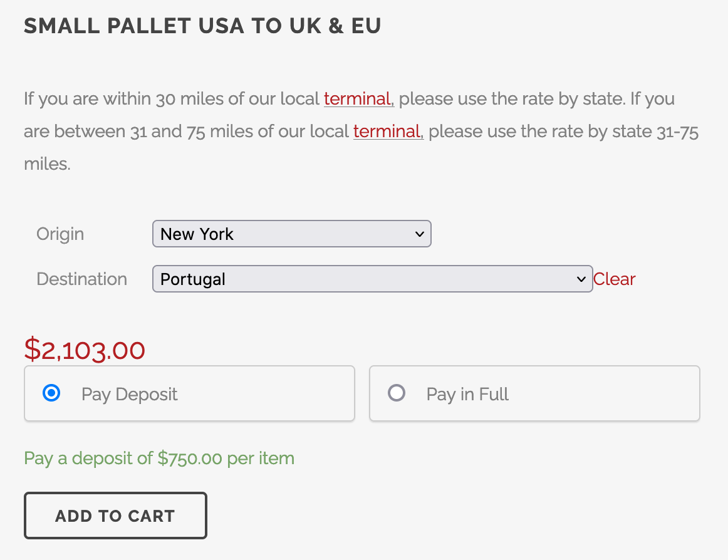Click the green $750.00 deposit notice
The height and width of the screenshot is (560, 728).
click(159, 459)
